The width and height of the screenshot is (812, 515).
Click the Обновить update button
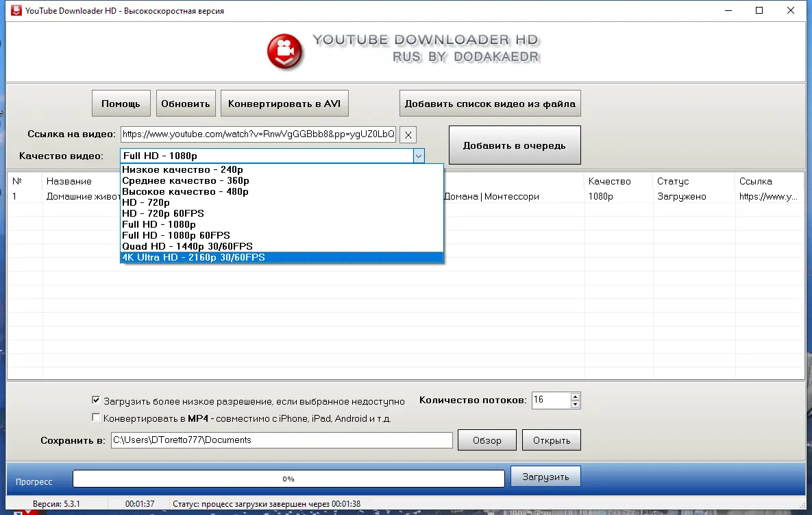(186, 104)
